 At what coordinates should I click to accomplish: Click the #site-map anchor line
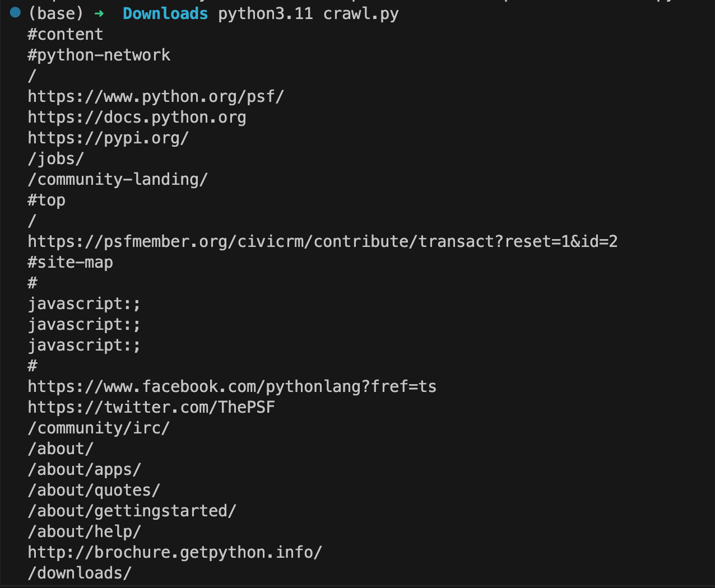pos(70,262)
